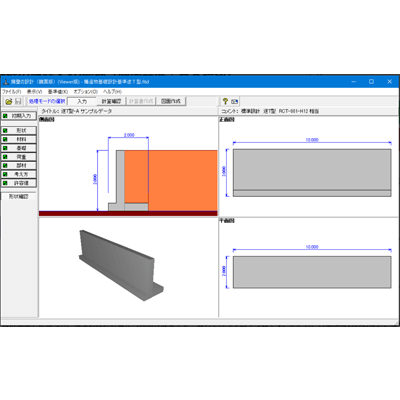400x400 pixels.
Task: Click green status icon on 初期入力 button
Action: click(x=5, y=116)
